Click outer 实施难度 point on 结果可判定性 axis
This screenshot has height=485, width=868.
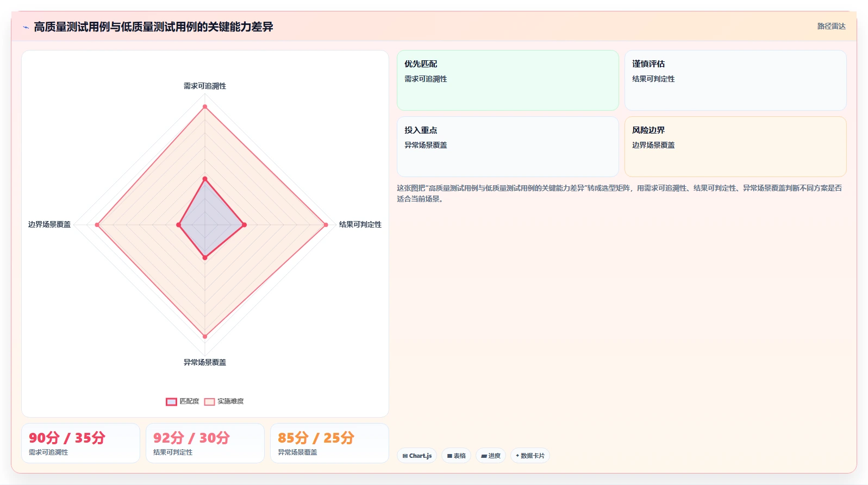(x=326, y=224)
